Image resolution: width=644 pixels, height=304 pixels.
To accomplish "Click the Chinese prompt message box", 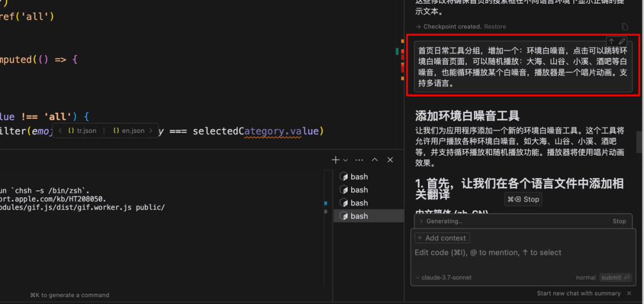I will coord(523,67).
